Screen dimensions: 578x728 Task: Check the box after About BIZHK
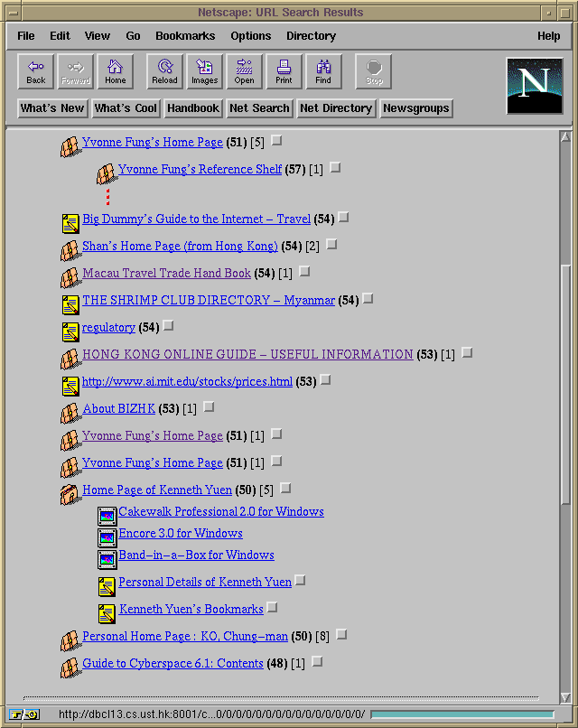click(x=209, y=407)
